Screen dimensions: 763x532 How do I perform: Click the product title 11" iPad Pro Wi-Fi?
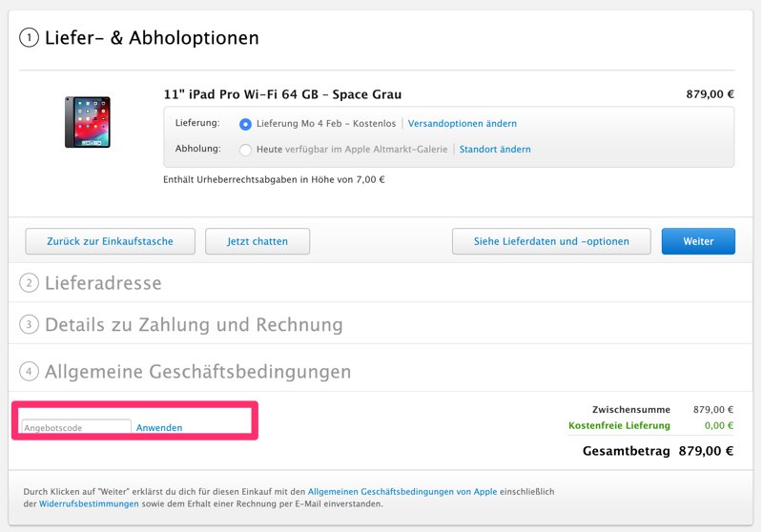point(282,94)
